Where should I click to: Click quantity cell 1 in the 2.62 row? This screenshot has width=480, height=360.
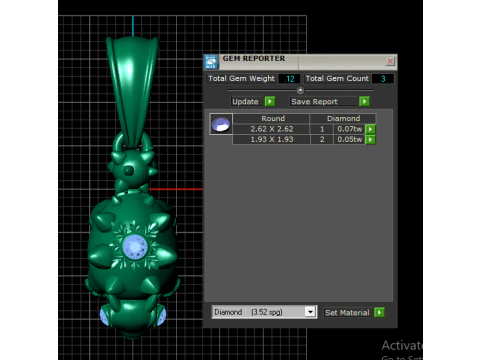(322, 129)
